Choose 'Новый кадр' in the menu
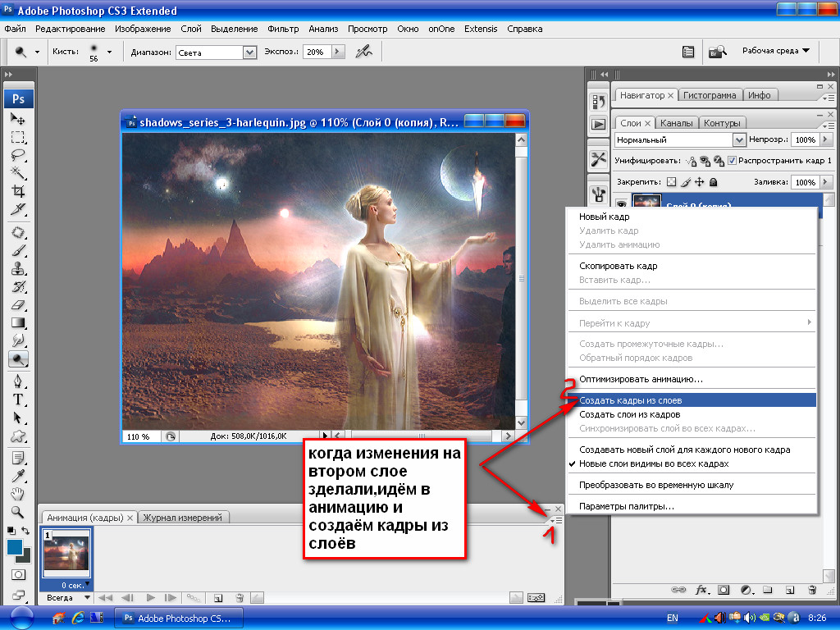The width and height of the screenshot is (840, 630). [692, 217]
